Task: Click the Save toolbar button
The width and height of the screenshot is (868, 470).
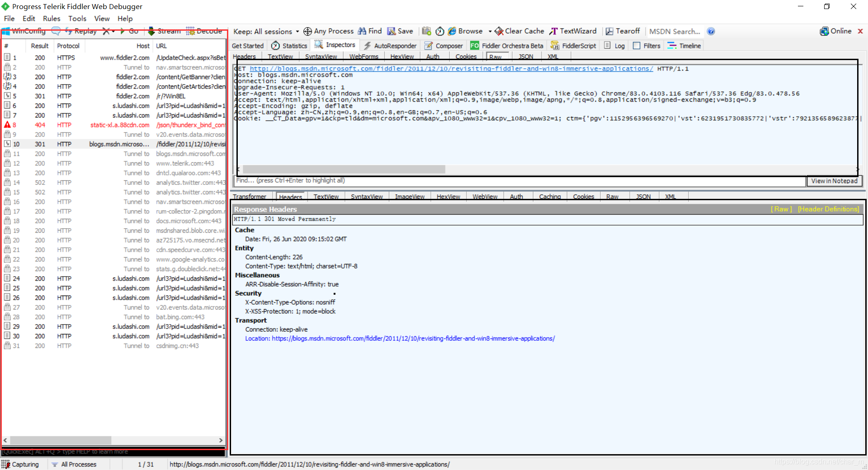Action: (400, 31)
